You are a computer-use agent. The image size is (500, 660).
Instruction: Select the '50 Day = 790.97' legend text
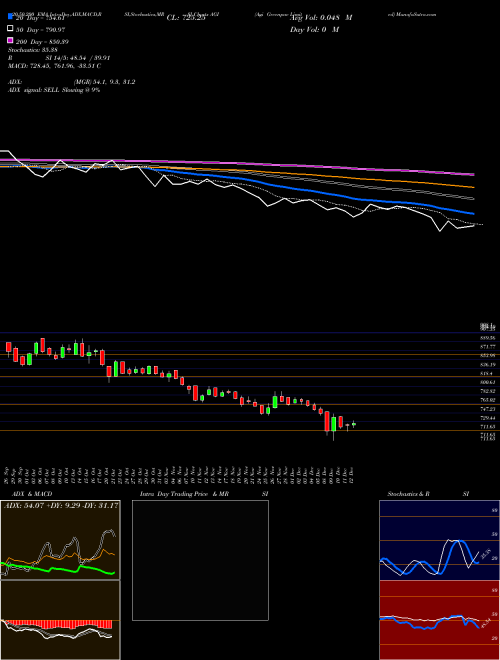(40, 29)
